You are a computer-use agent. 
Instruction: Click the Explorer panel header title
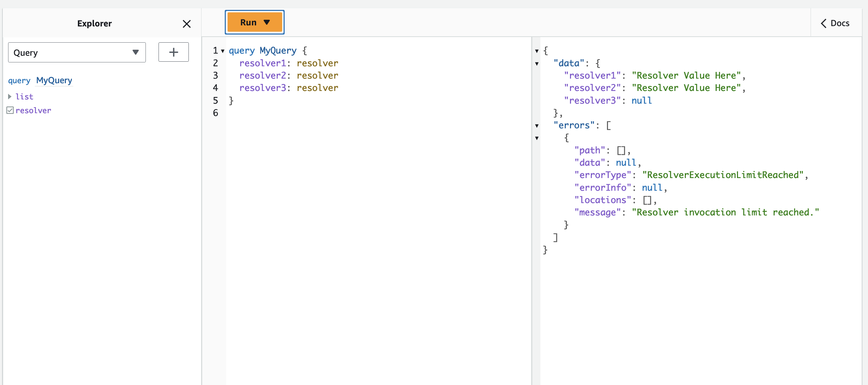(94, 23)
